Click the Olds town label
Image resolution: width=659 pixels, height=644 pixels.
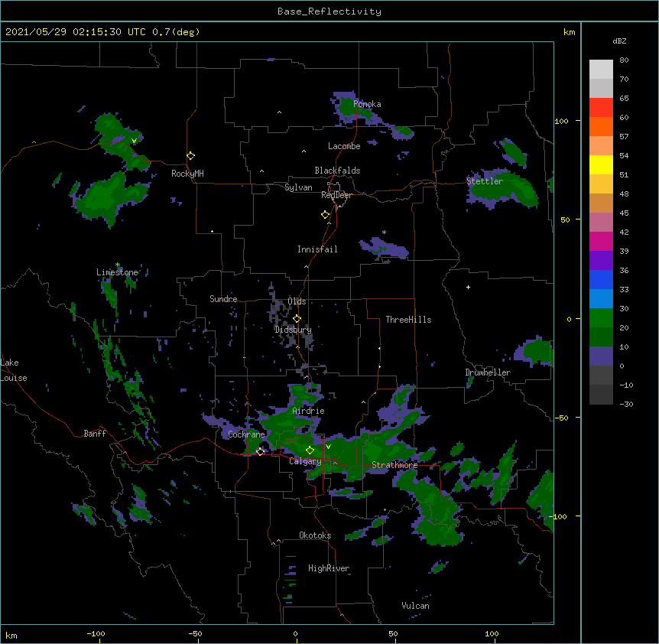[x=297, y=301]
